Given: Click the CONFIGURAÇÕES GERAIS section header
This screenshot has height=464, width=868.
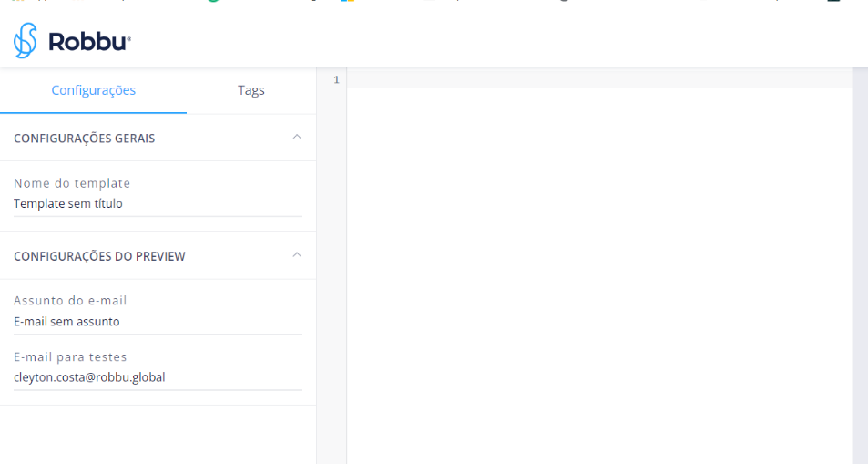Looking at the screenshot, I should [x=85, y=139].
